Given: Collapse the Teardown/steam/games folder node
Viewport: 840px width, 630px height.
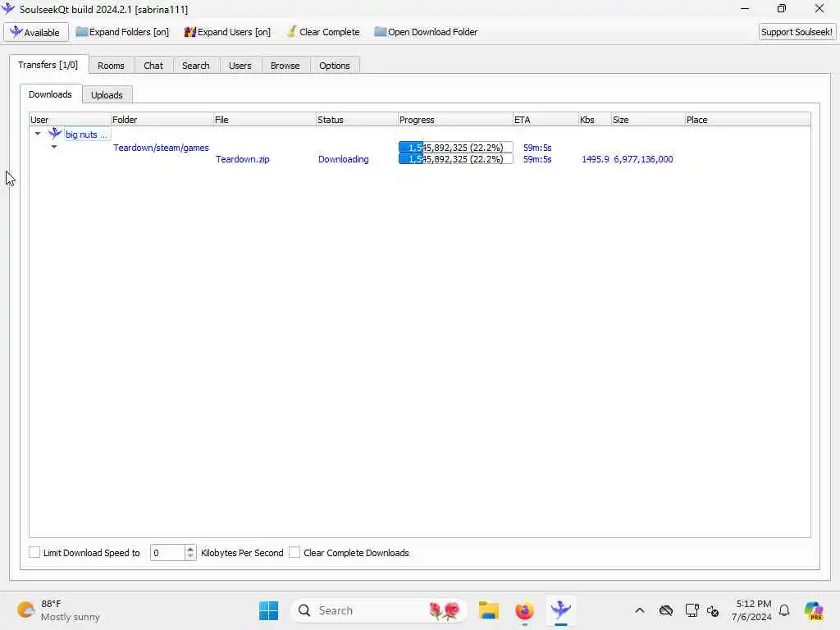Looking at the screenshot, I should click(x=54, y=147).
